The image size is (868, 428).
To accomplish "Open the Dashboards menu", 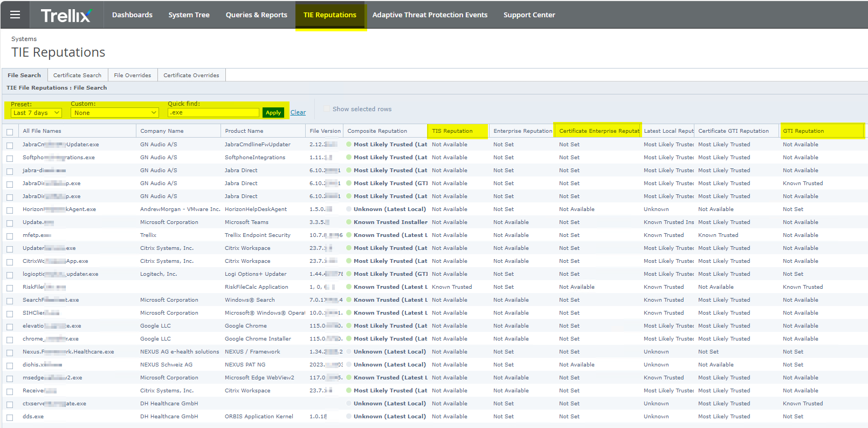I will (132, 15).
